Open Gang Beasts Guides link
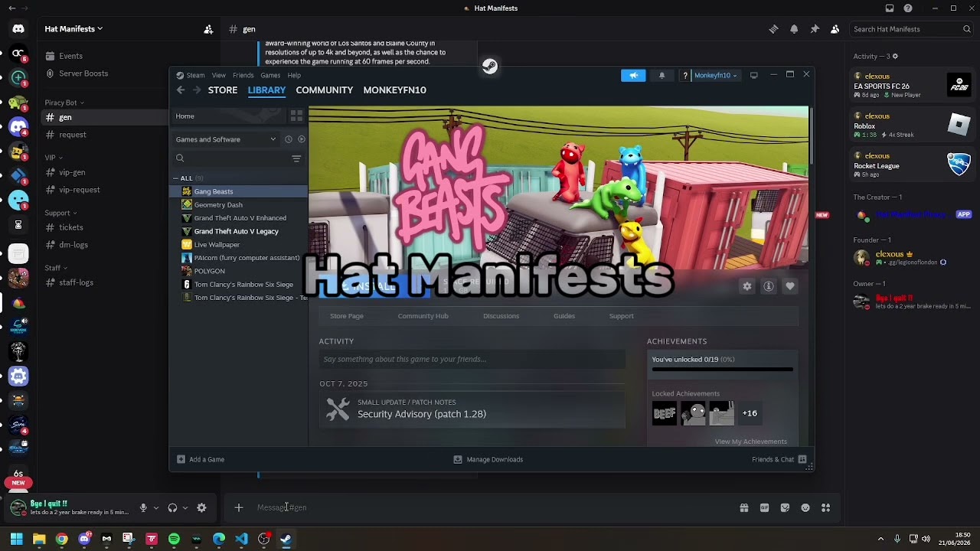The image size is (980, 551). (x=564, y=316)
